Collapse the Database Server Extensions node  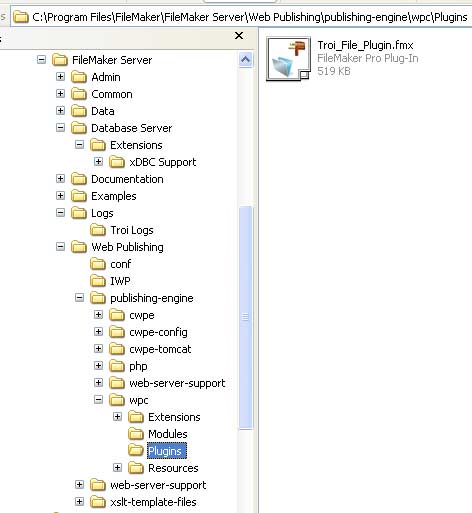coord(79,145)
